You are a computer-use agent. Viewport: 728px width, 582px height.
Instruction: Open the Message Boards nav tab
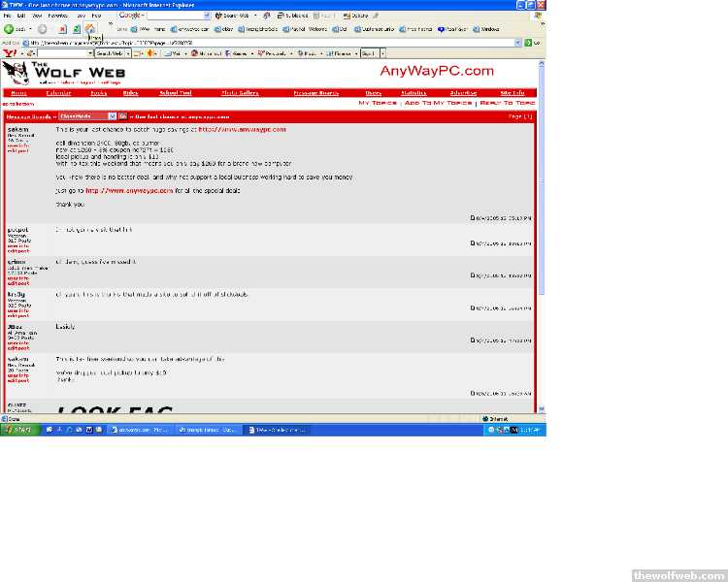(x=315, y=93)
